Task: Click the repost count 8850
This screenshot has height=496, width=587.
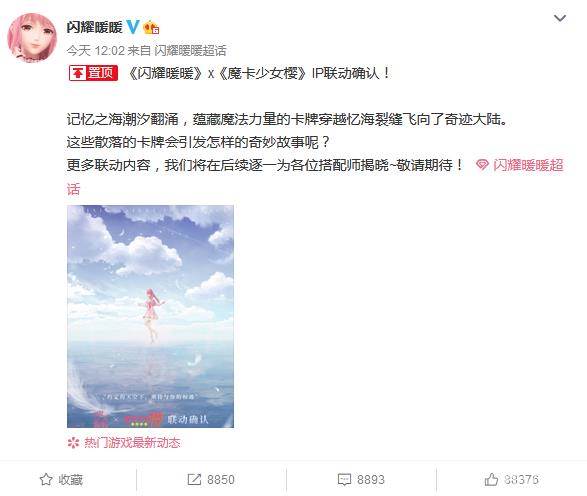Action: tap(221, 480)
